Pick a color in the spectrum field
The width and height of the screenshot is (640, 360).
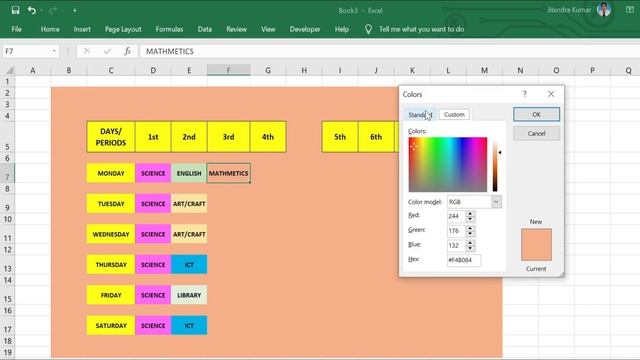coord(448,164)
